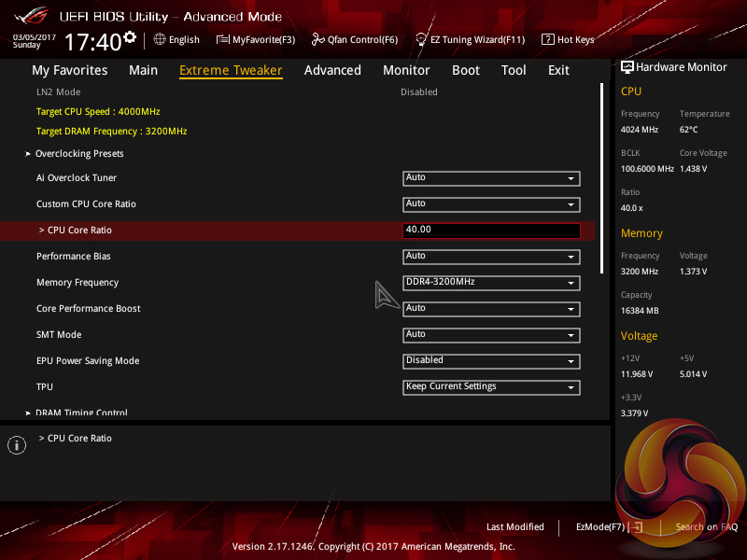Open the EPU Power Saving Mode dropdown

pyautogui.click(x=491, y=361)
